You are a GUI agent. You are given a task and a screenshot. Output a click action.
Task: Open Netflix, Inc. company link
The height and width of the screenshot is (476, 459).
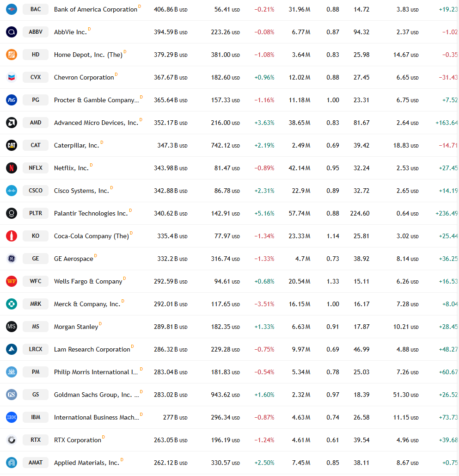(x=71, y=168)
